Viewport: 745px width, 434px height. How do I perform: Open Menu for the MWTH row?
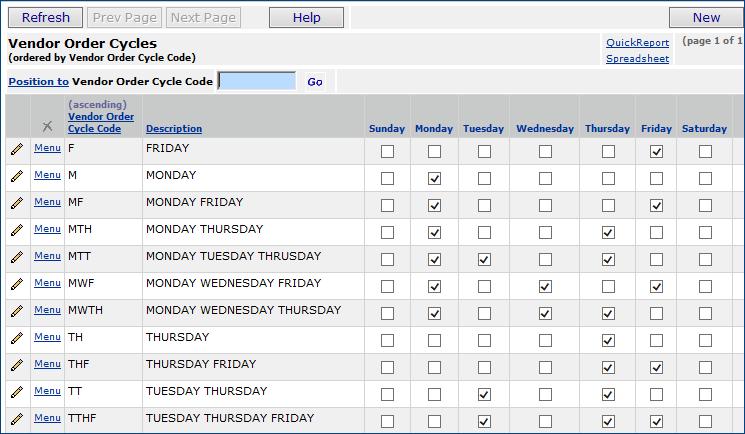[47, 310]
